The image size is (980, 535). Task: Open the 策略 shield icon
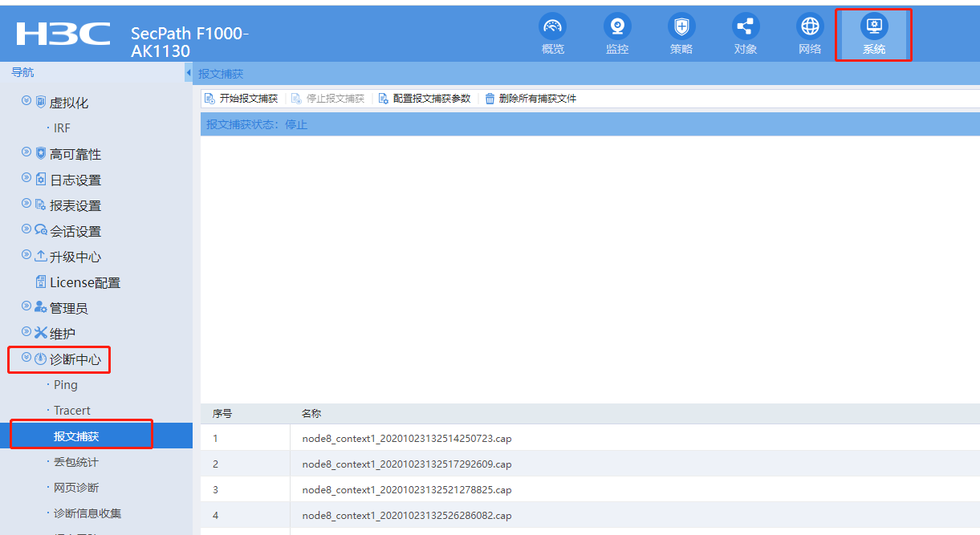pyautogui.click(x=681, y=27)
